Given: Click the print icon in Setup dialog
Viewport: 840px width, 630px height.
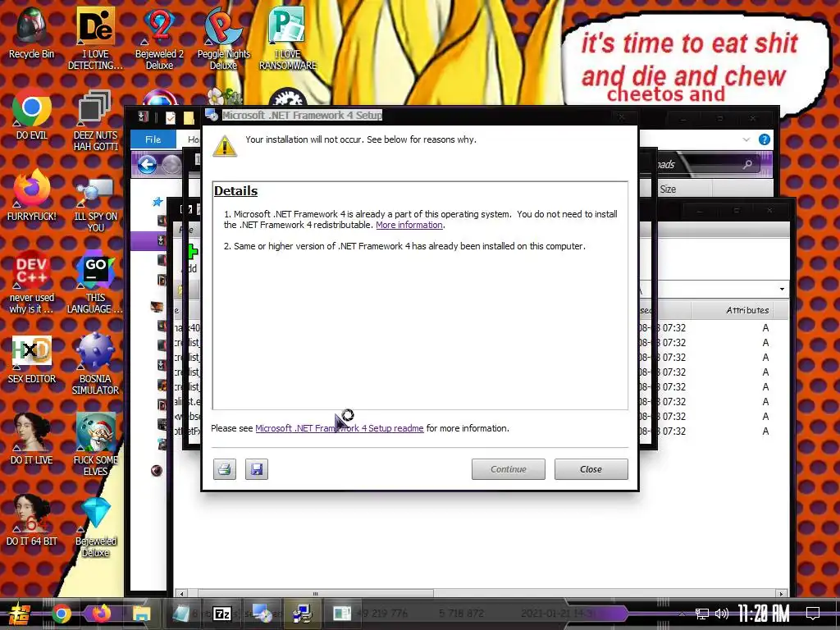Looking at the screenshot, I should (x=225, y=469).
